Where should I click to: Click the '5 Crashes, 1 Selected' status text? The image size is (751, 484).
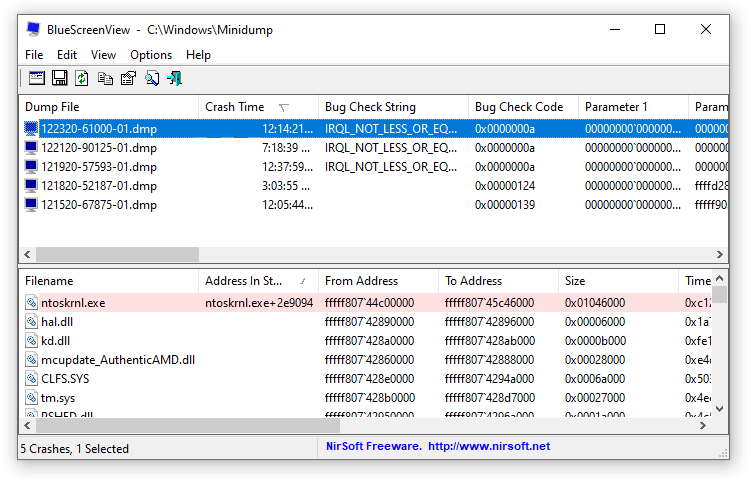(74, 449)
